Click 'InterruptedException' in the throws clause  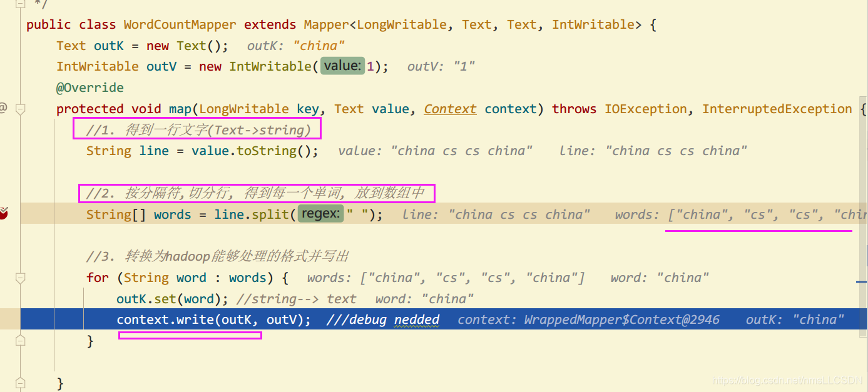click(777, 109)
